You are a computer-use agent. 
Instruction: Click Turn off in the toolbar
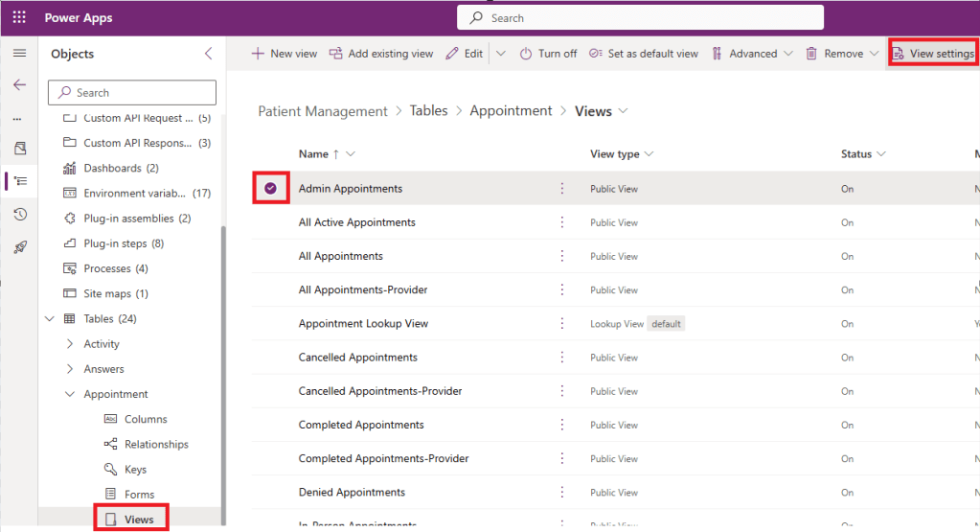548,54
